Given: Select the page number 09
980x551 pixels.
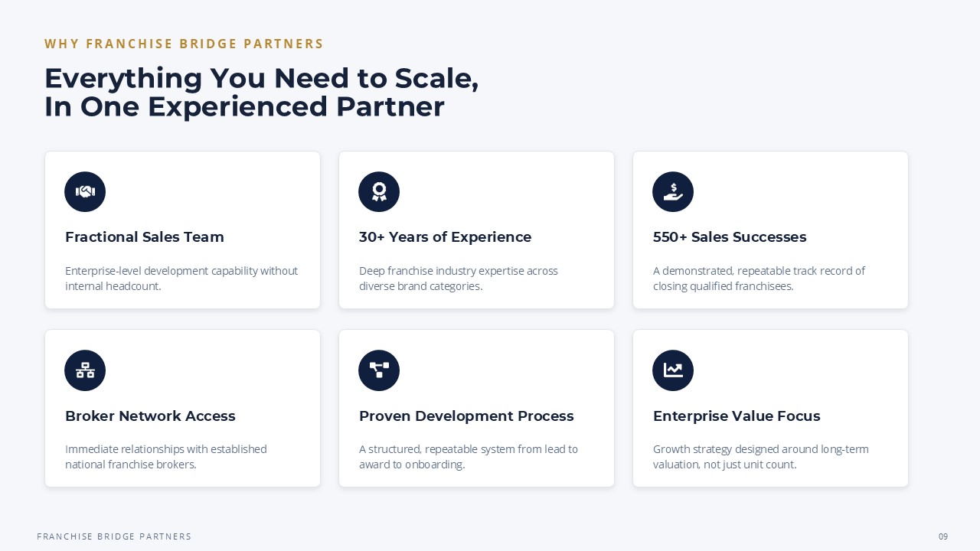Looking at the screenshot, I should pyautogui.click(x=943, y=536).
